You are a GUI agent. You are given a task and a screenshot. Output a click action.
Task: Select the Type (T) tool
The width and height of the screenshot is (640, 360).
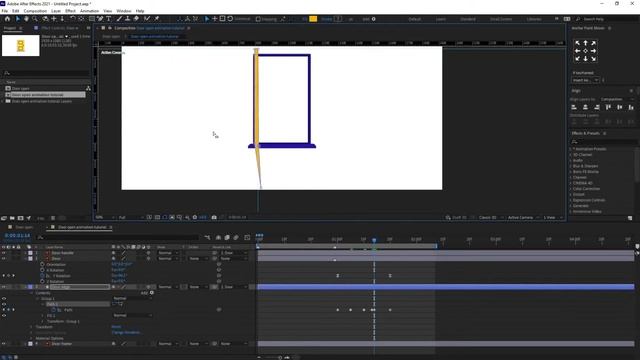109,19
